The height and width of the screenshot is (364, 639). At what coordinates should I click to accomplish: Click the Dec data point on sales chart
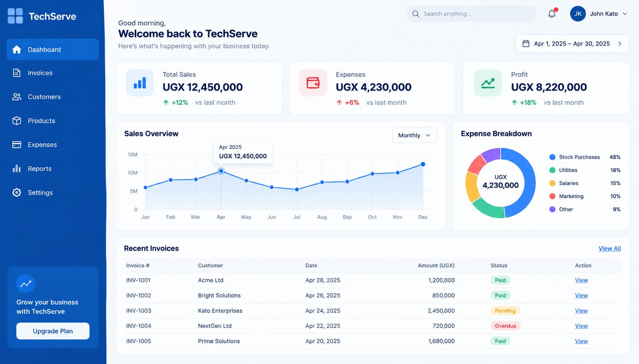423,164
